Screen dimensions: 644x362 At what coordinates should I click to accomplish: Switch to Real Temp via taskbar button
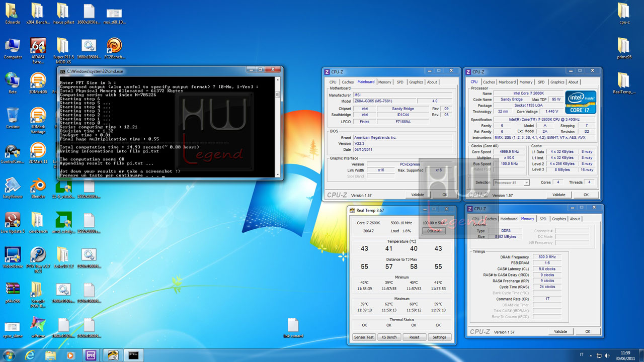coord(114,355)
